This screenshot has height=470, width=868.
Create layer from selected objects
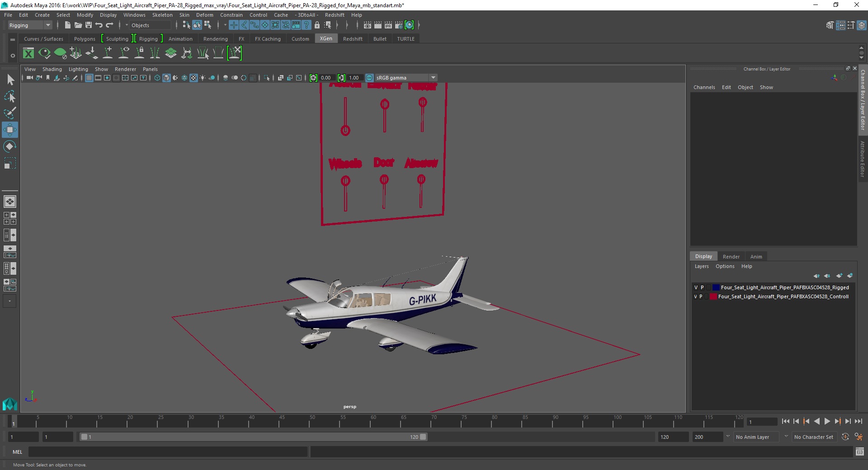coord(850,276)
